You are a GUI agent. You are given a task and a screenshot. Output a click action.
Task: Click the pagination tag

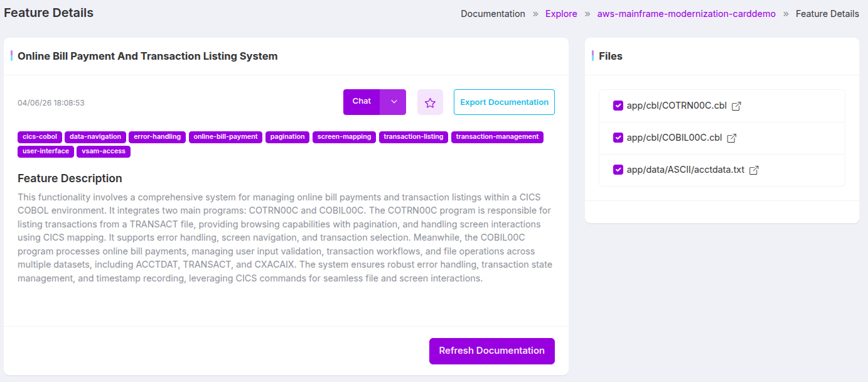(x=287, y=137)
